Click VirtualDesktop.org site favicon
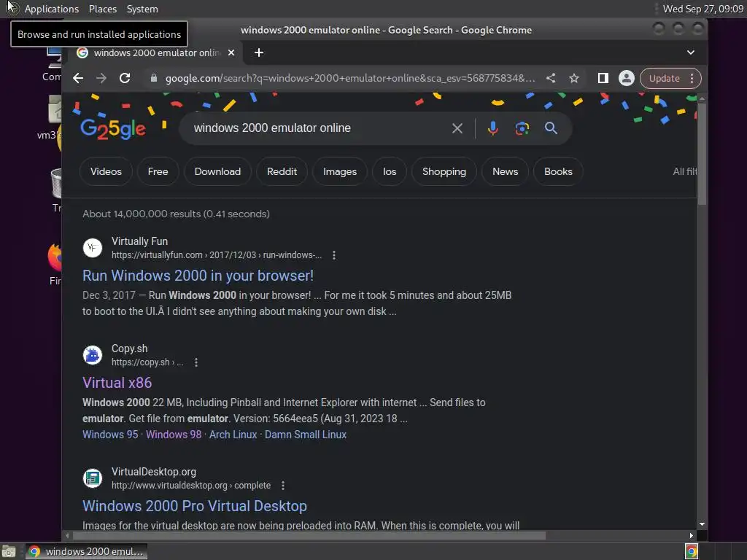The width and height of the screenshot is (747, 560). pos(93,478)
